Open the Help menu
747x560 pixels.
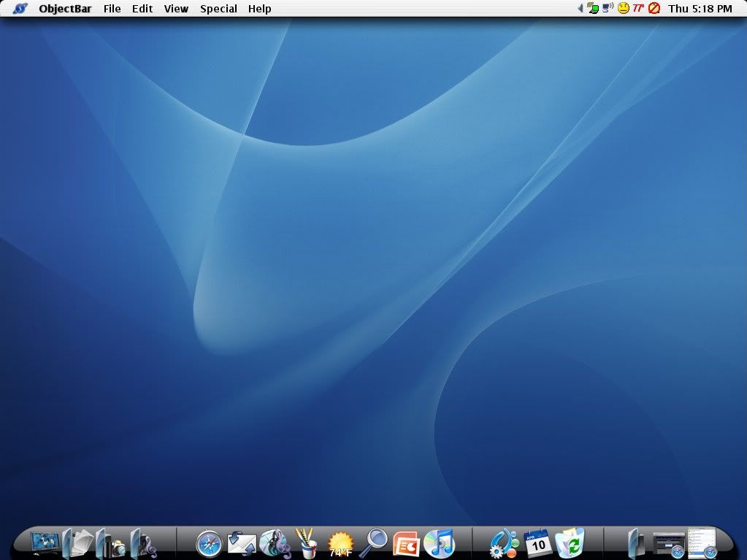(x=260, y=9)
